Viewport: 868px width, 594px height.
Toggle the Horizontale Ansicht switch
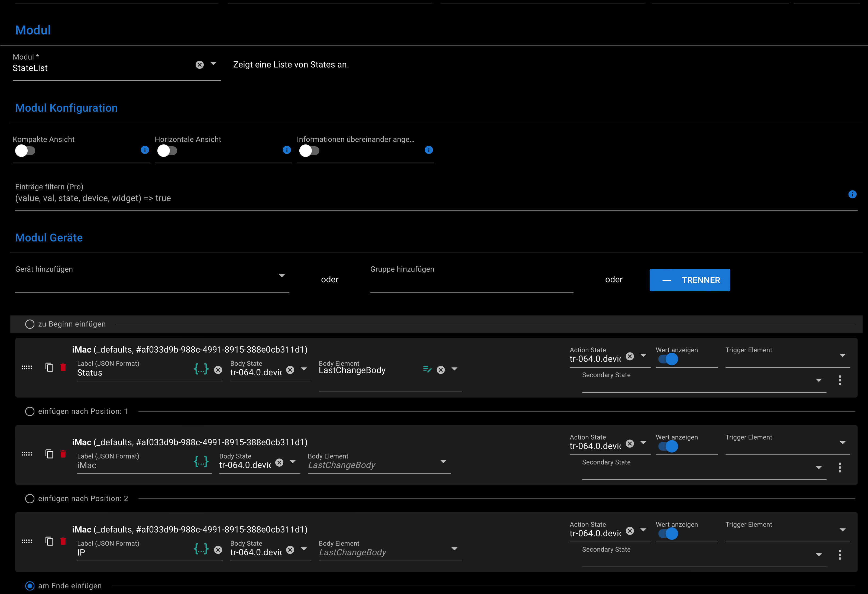pyautogui.click(x=167, y=151)
